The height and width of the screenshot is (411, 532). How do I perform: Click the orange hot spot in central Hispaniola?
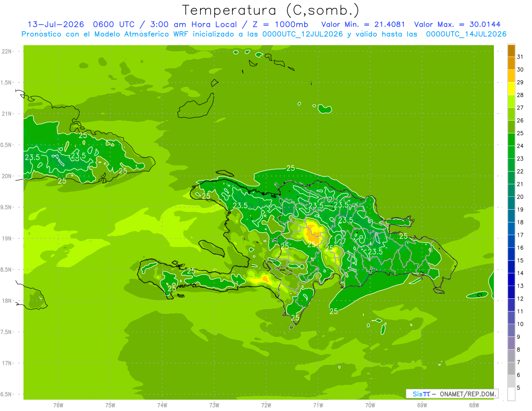tap(313, 234)
